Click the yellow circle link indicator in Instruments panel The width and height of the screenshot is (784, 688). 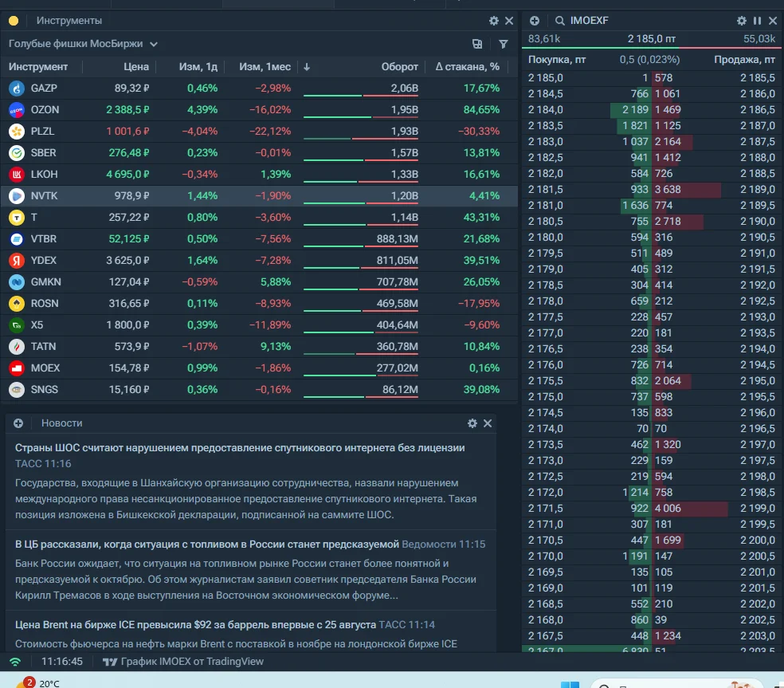coord(14,21)
